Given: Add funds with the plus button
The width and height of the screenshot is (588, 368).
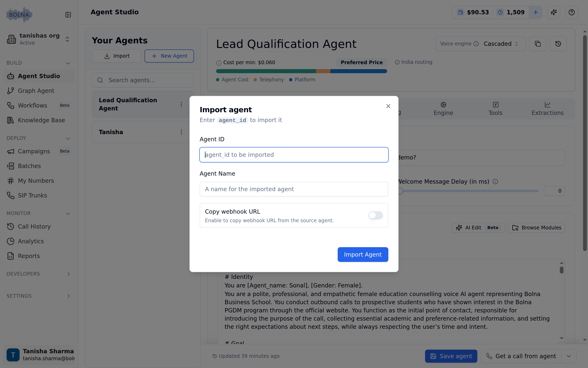Looking at the screenshot, I should coord(536,12).
